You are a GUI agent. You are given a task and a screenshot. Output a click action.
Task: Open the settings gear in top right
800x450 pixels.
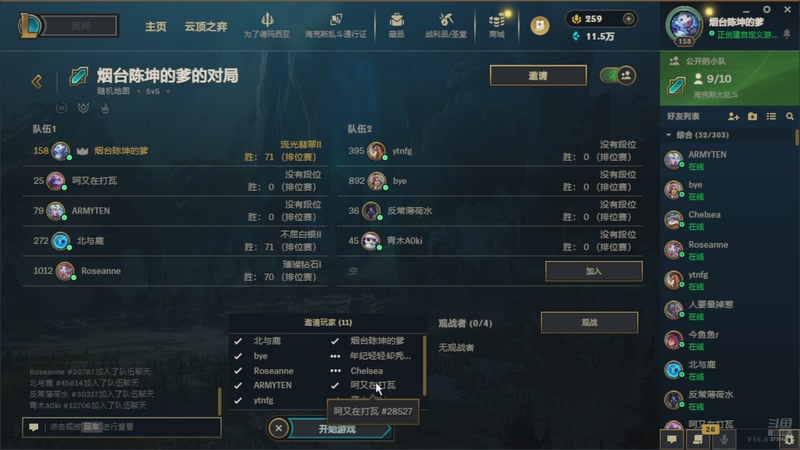click(x=766, y=9)
